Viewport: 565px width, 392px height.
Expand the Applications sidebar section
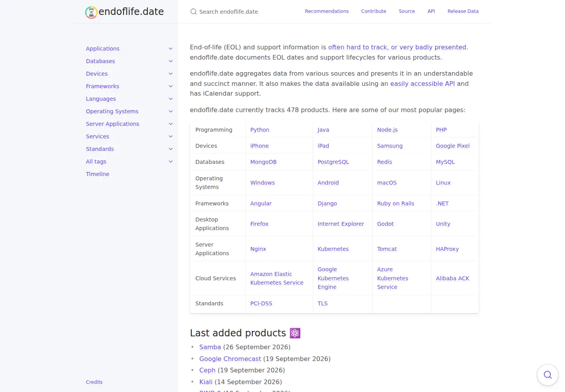[x=171, y=49]
